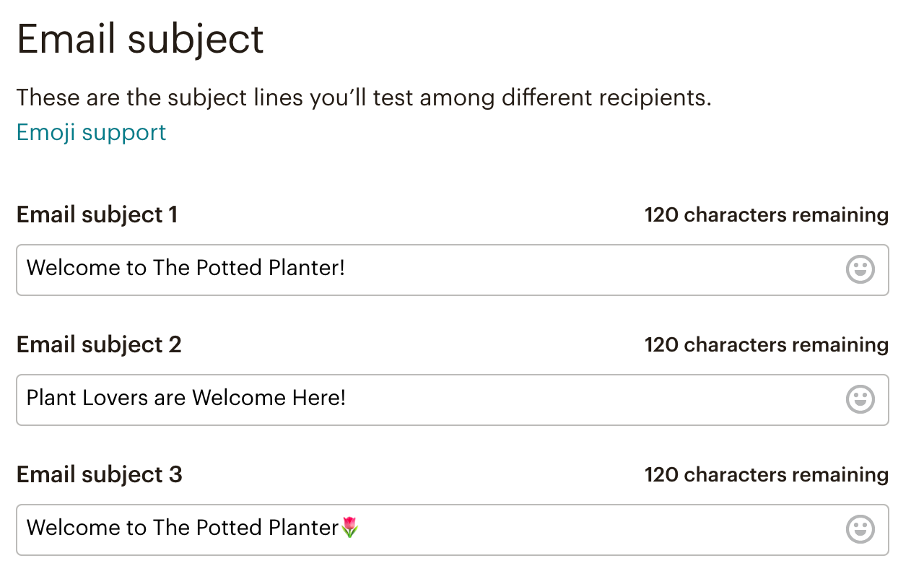The width and height of the screenshot is (924, 579).
Task: Click the text 'Welcome to The Potted Planter!'
Action: [185, 268]
